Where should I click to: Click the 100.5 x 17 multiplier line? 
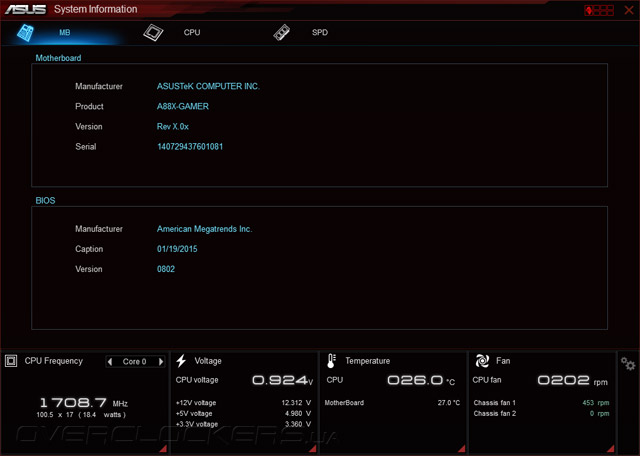pos(81,415)
